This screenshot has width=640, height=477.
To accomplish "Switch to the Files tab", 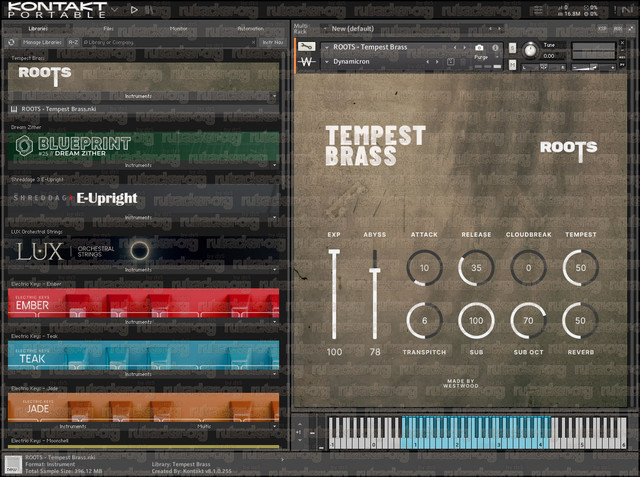I will (x=108, y=29).
